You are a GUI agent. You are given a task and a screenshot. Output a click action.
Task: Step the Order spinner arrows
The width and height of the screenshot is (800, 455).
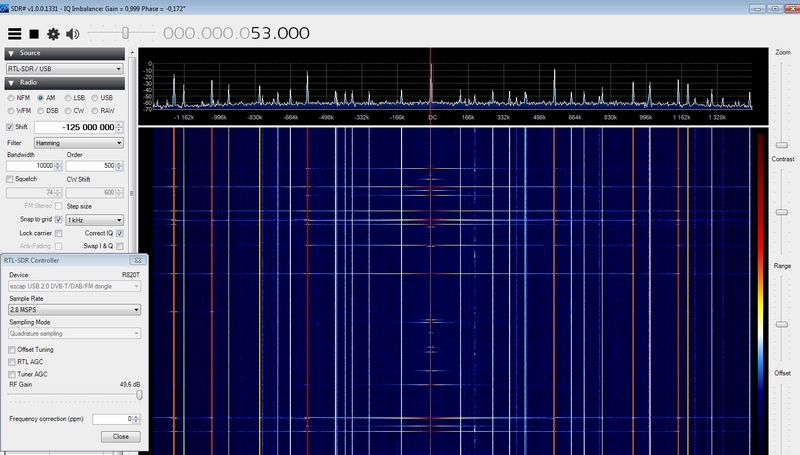(x=119, y=166)
